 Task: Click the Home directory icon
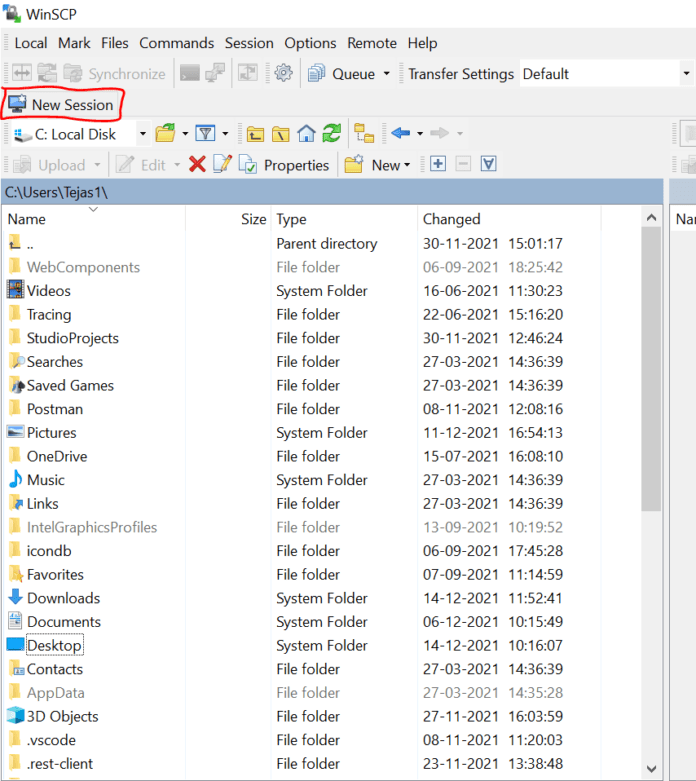tap(306, 133)
